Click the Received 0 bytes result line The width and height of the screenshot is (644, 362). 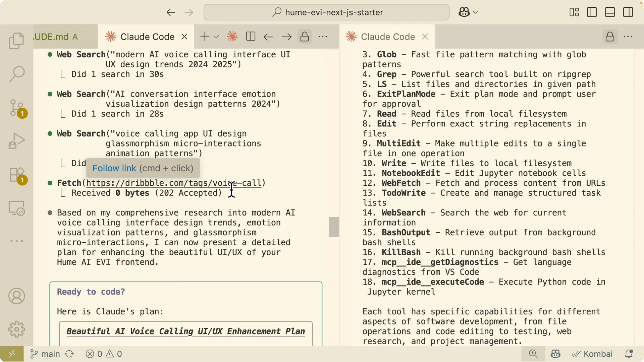147,193
